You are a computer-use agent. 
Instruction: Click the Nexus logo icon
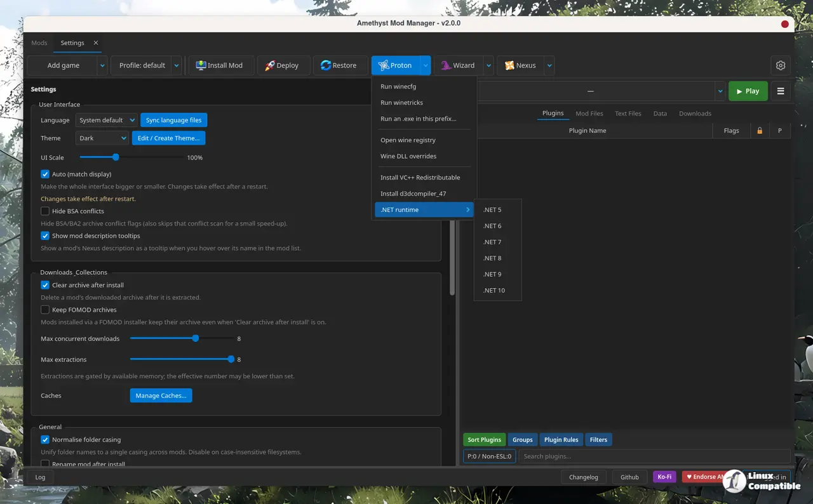(x=509, y=65)
